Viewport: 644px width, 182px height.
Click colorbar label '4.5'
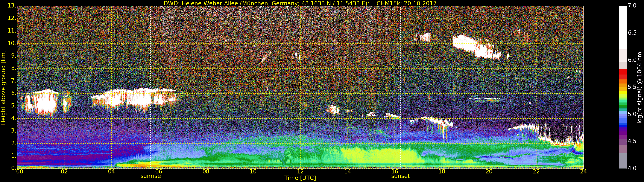(632, 141)
